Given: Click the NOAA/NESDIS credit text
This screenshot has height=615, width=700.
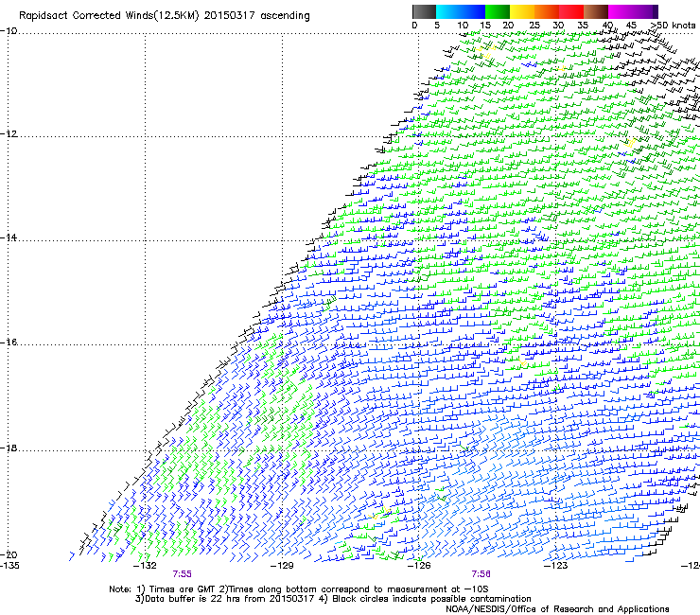Looking at the screenshot, I should pyautogui.click(x=557, y=609).
